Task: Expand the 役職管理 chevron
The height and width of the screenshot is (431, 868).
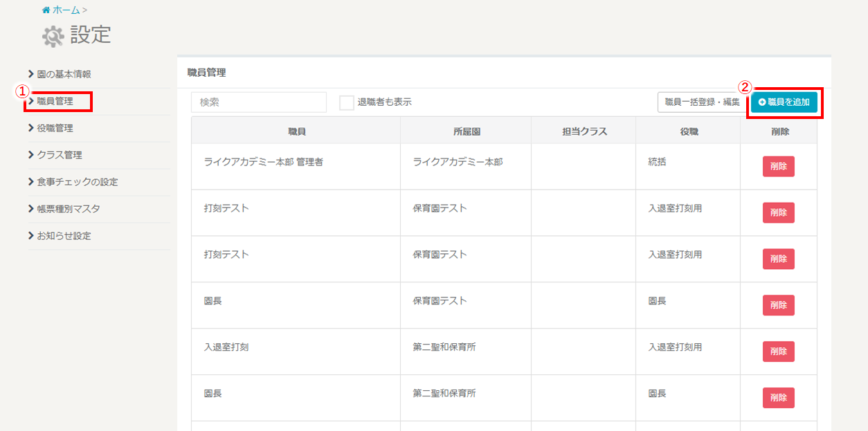Action: [31, 128]
